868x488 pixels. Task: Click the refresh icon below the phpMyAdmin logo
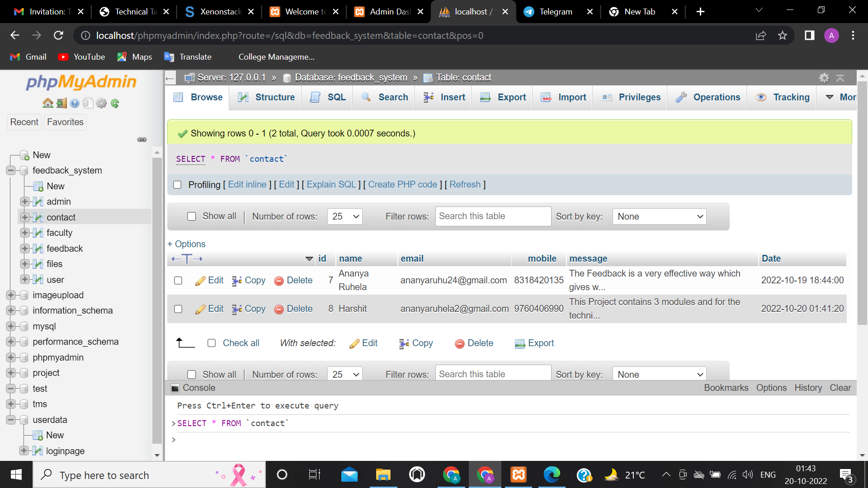click(115, 103)
